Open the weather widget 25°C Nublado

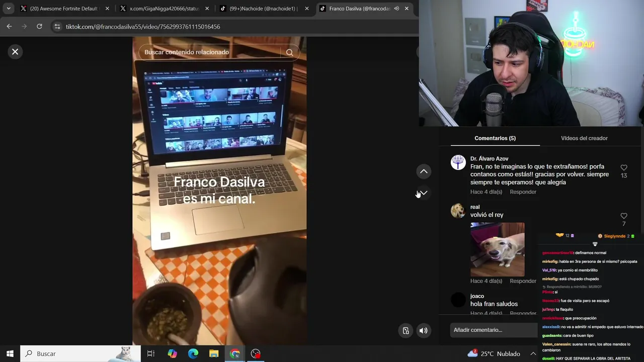pyautogui.click(x=494, y=353)
